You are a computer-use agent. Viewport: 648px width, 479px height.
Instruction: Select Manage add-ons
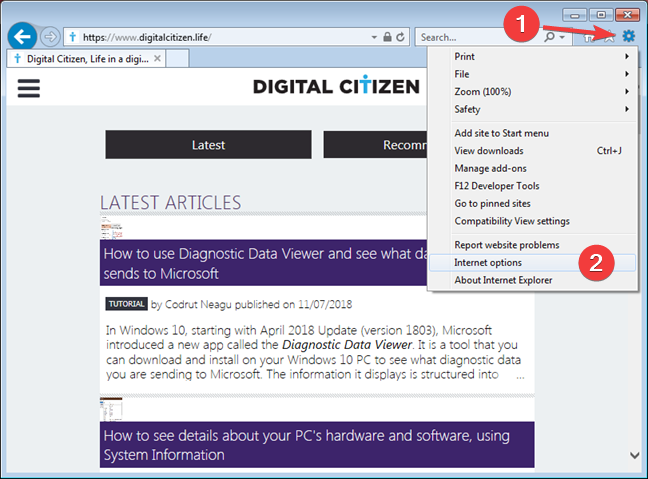tap(533, 168)
